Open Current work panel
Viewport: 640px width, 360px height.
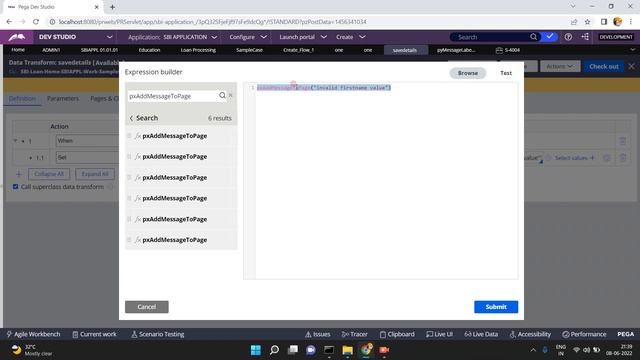[94, 334]
